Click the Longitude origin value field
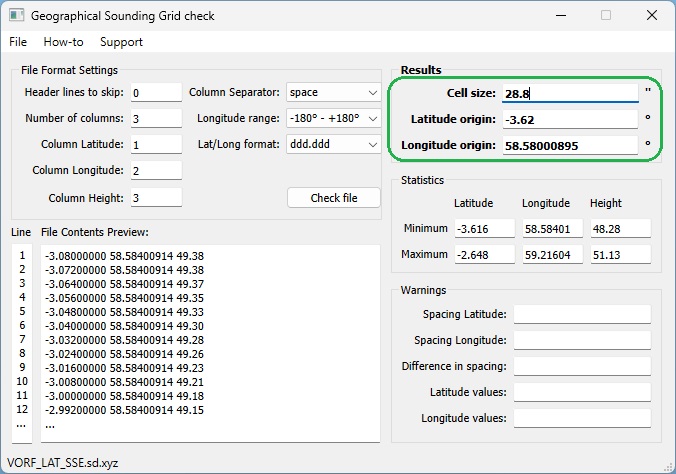Image resolution: width=676 pixels, height=474 pixels. [x=568, y=146]
